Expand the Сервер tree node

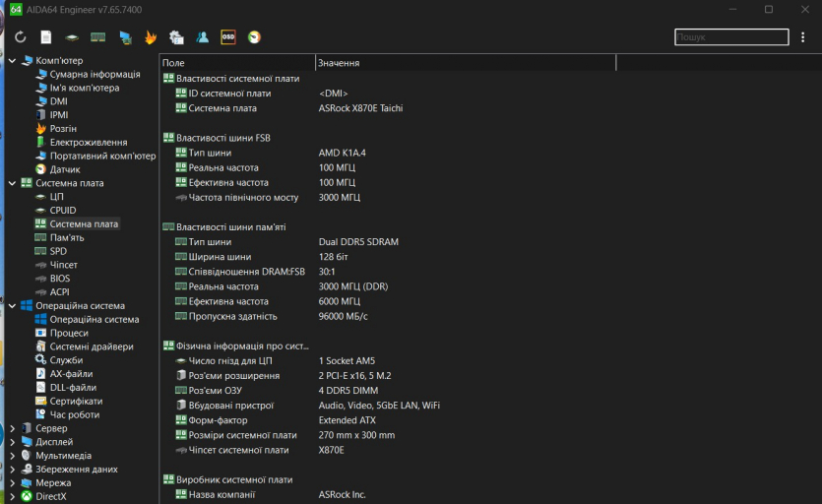tap(12, 428)
